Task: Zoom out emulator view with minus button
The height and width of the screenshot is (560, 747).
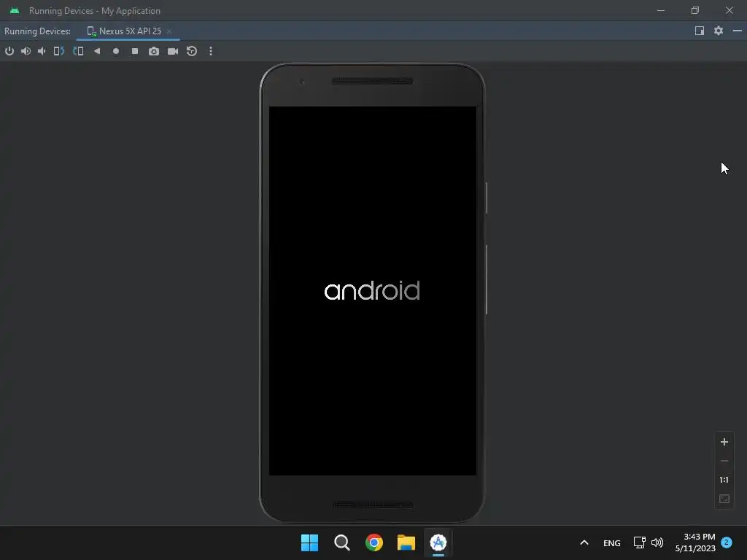Action: click(724, 461)
